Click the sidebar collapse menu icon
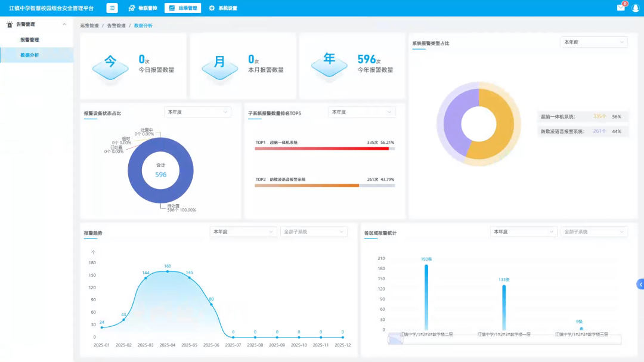This screenshot has width=644, height=362. (x=112, y=8)
